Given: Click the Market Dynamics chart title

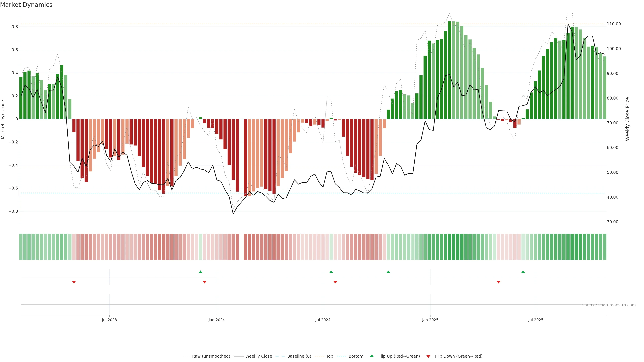Looking at the screenshot, I should coord(26,5).
